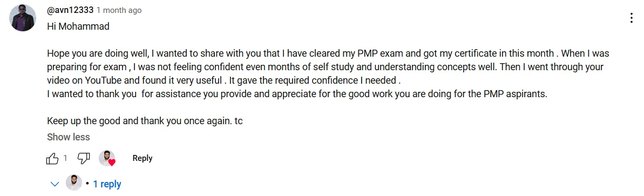644x196 pixels.
Task: Open the @avn12333 channel link
Action: coord(70,10)
